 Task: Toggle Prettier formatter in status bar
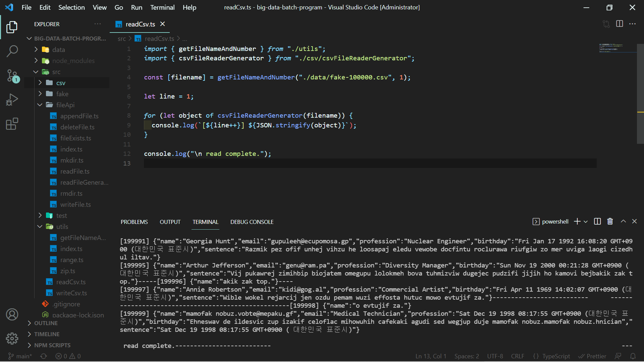(x=592, y=356)
